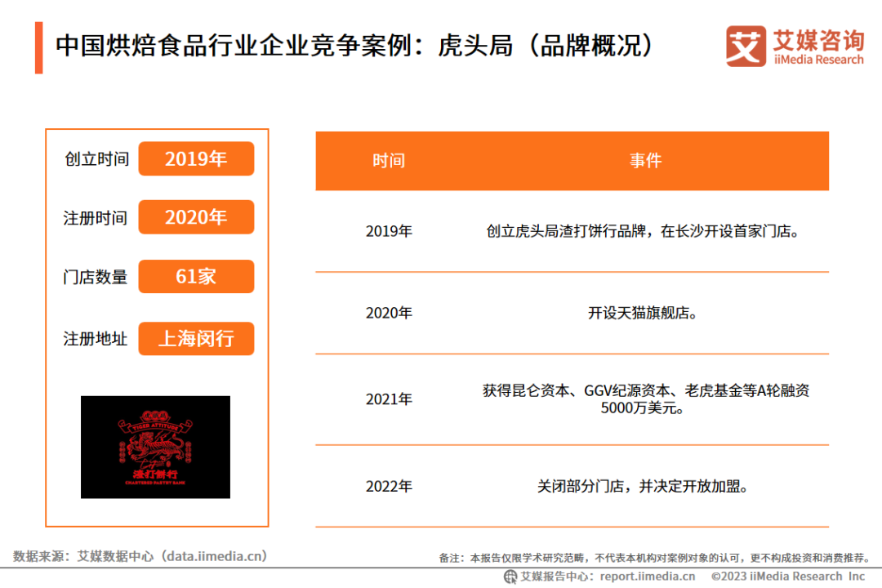Click the globe icon beside 艾媒报告中心
This screenshot has height=588, width=882.
point(510,577)
